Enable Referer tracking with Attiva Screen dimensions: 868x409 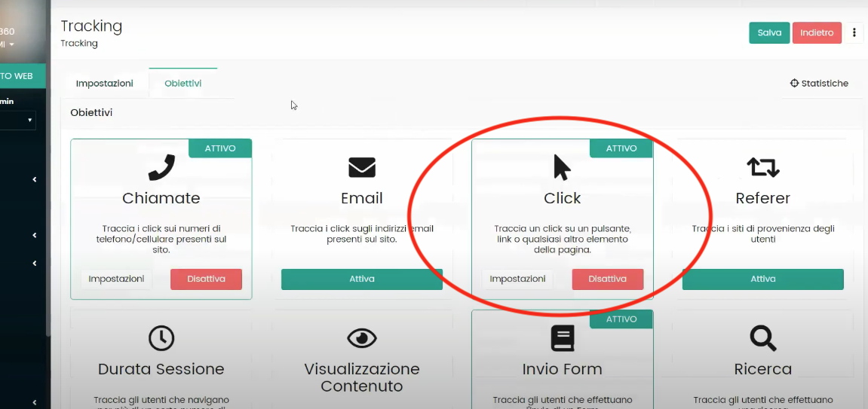(x=762, y=279)
